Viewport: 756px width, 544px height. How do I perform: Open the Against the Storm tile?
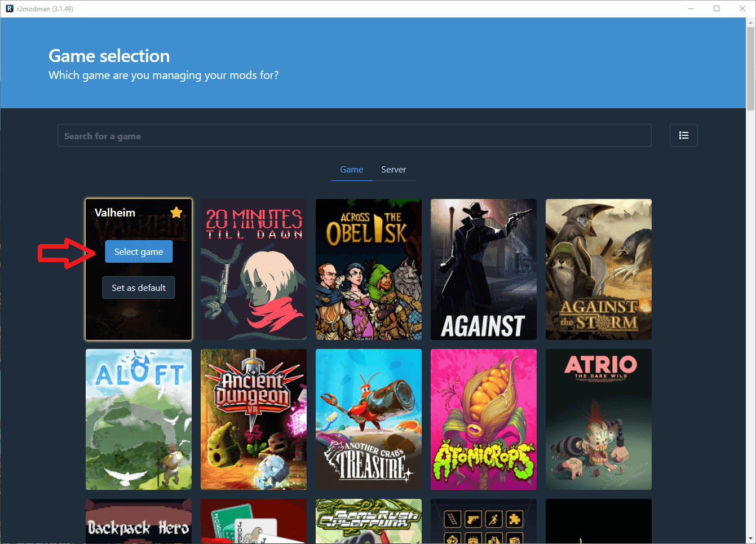(x=599, y=269)
